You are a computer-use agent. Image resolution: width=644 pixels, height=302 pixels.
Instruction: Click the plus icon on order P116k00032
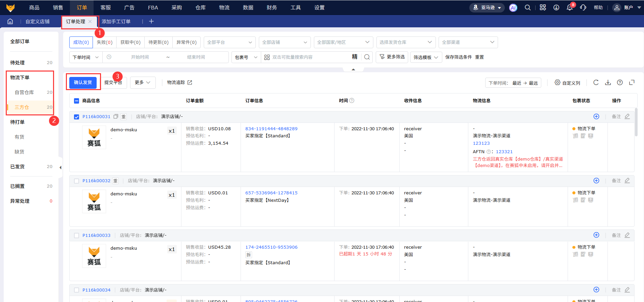pos(596,181)
